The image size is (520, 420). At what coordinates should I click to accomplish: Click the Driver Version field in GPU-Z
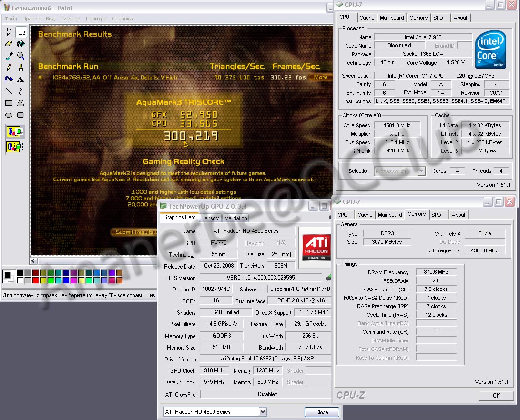click(x=266, y=359)
